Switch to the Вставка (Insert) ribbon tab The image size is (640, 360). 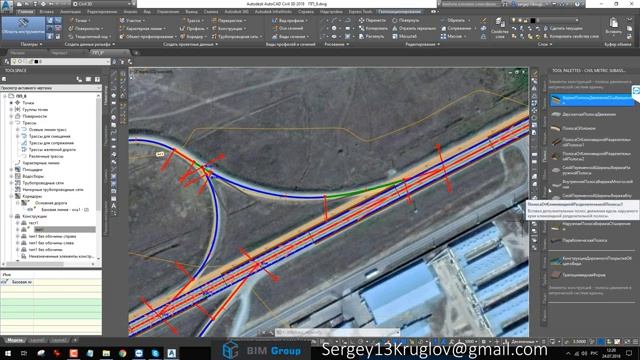pos(46,12)
